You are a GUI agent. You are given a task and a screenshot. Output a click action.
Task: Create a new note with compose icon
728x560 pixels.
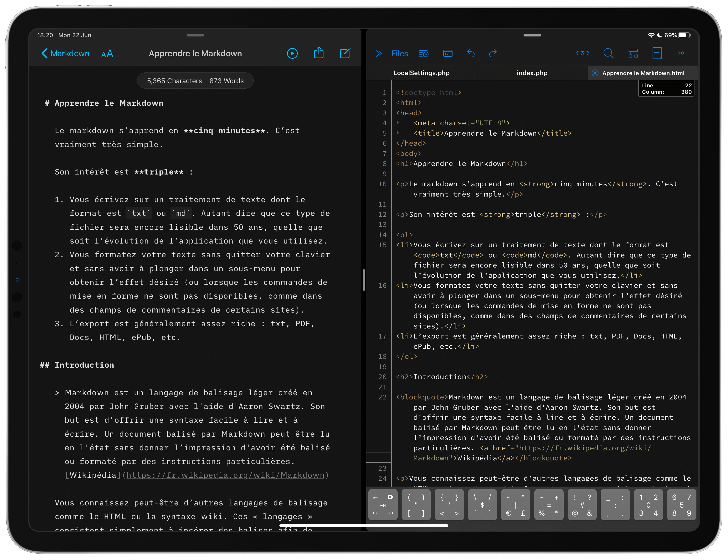[345, 53]
